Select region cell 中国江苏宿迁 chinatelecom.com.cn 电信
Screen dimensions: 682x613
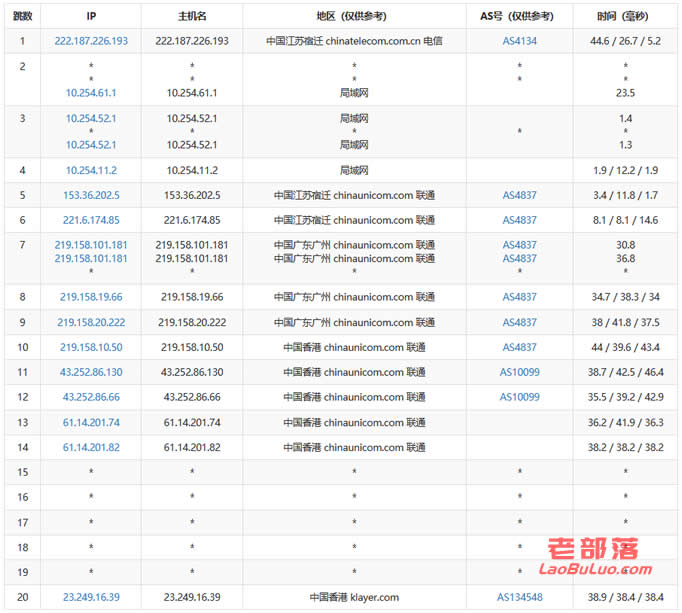coord(354,41)
